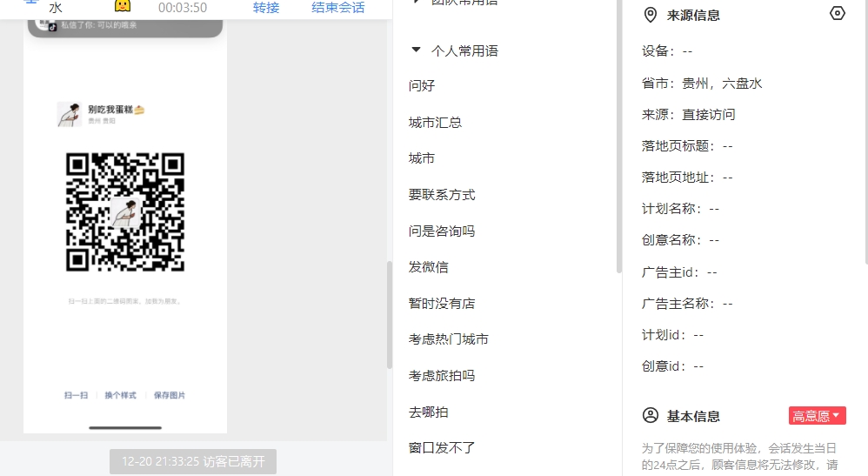Click 转接 to transfer the chat
This screenshot has height=476, width=868.
point(266,8)
